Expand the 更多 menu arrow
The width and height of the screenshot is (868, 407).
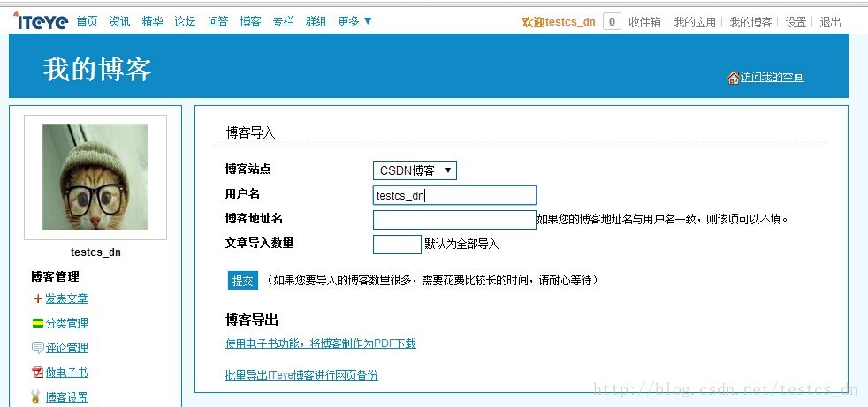click(x=368, y=21)
